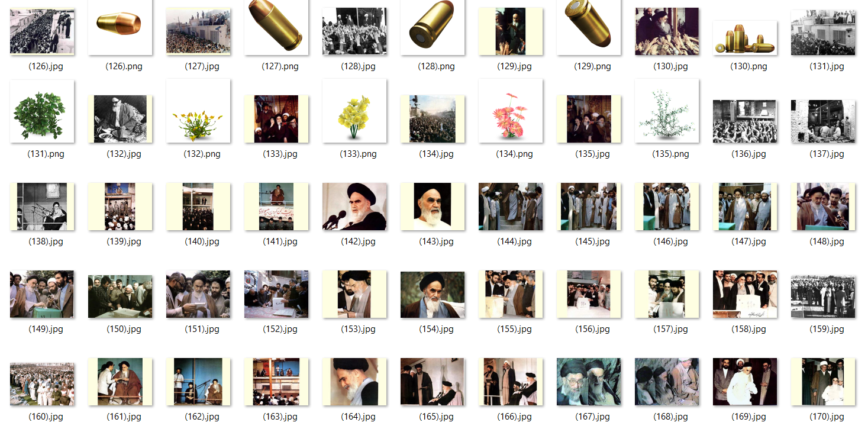Open the large bullet image (127).png
This screenshot has width=868, height=432.
pos(276,27)
